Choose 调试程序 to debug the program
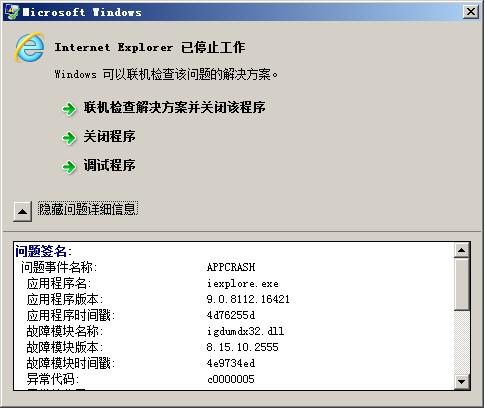Screen dimensions: 485x408 (x=109, y=165)
